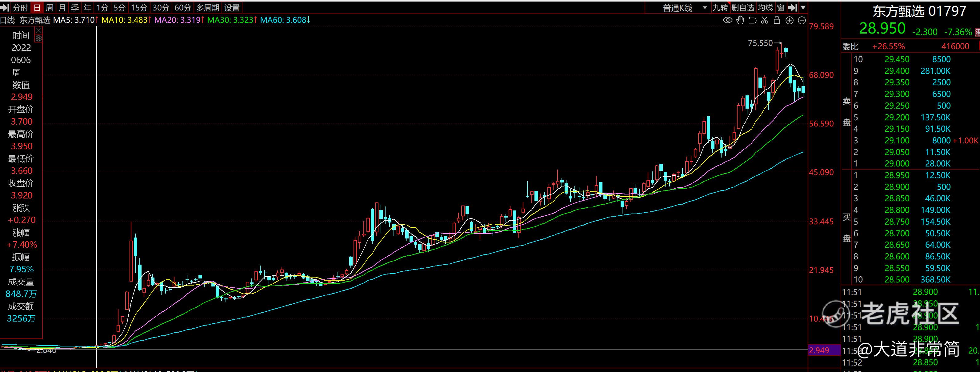Select sell level 5 price 29.200
Image resolution: width=980 pixels, height=372 pixels.
pos(897,118)
